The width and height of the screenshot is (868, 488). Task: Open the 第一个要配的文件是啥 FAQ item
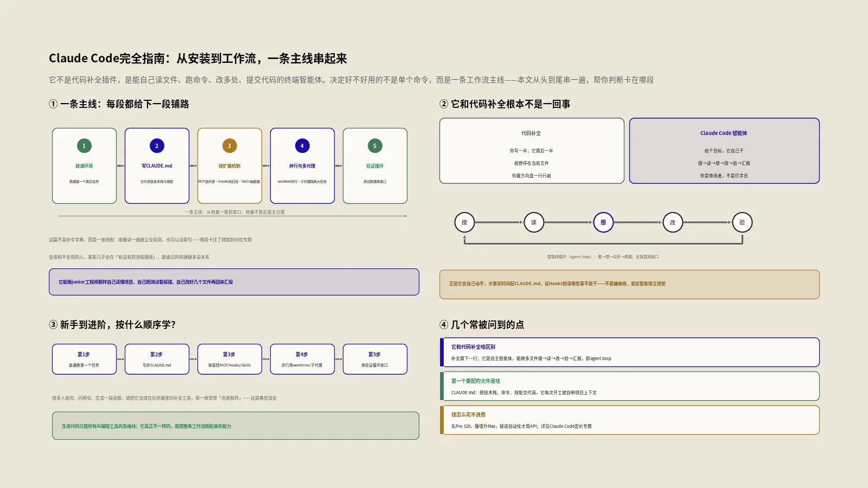pos(629,386)
